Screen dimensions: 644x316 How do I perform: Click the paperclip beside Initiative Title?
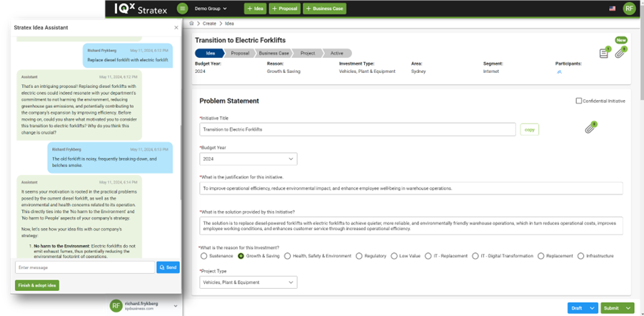point(590,129)
